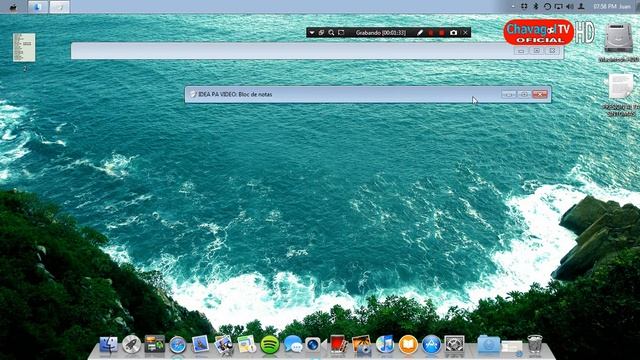Click the Grabando recording timer label
The image size is (640, 360).
coord(380,33)
